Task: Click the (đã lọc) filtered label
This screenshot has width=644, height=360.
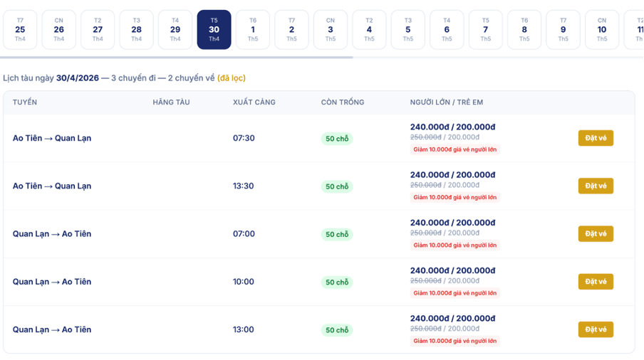Action: tap(232, 78)
